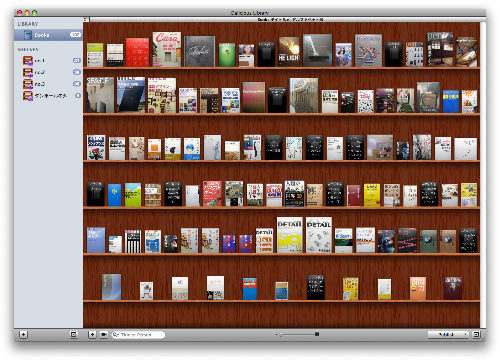
Task: Click the no.3 shelf icon
Action: pyautogui.click(x=28, y=84)
